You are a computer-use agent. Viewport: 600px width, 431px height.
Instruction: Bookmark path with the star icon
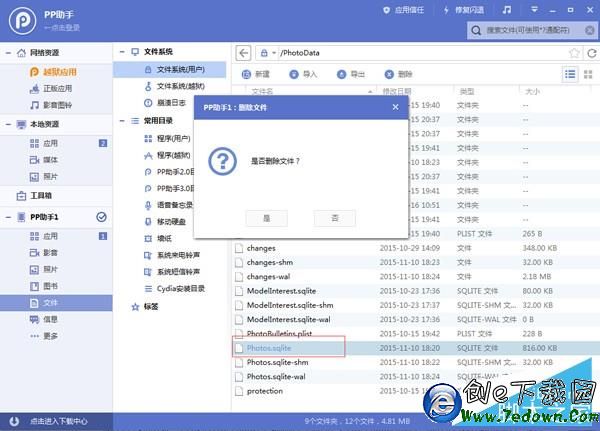(574, 53)
